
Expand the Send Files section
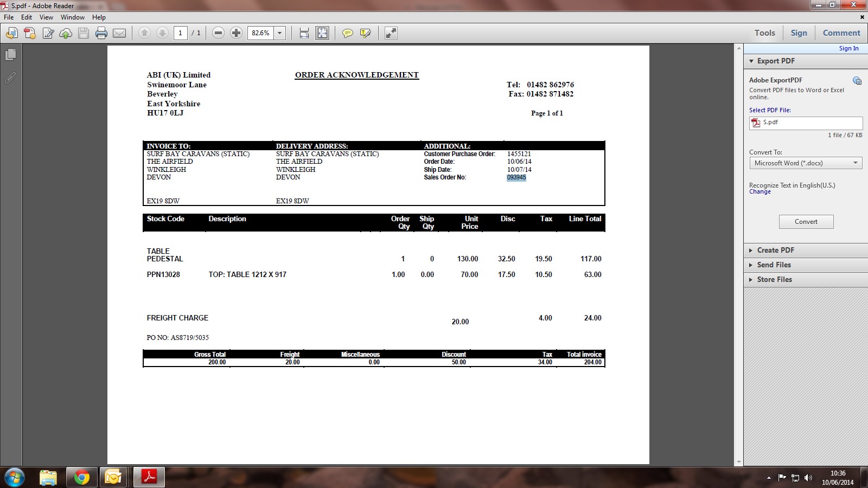click(805, 265)
